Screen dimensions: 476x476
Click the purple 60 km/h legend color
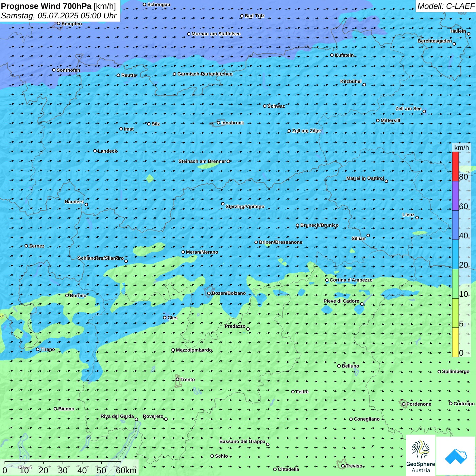(455, 196)
